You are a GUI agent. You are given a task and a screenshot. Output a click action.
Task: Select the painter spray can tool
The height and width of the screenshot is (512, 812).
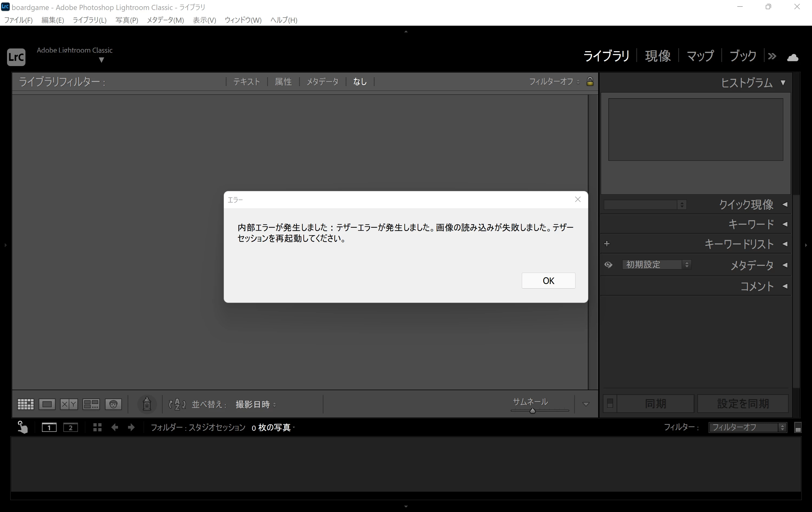coord(147,404)
